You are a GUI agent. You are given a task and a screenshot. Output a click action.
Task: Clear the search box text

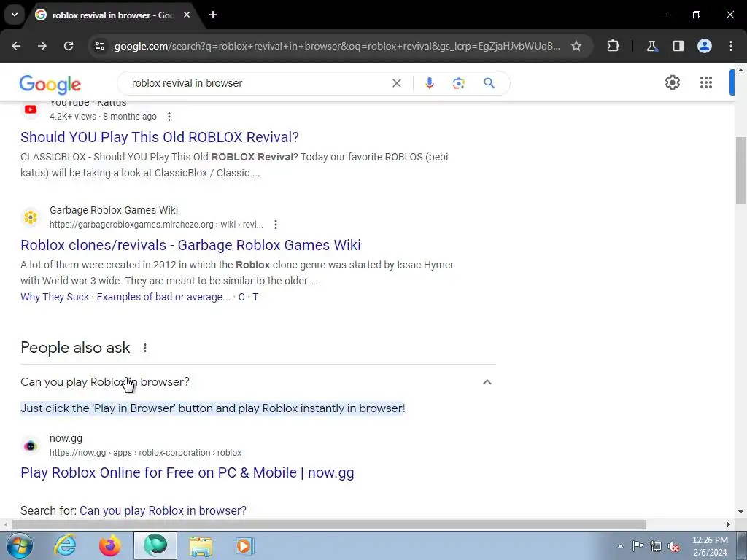pos(396,83)
